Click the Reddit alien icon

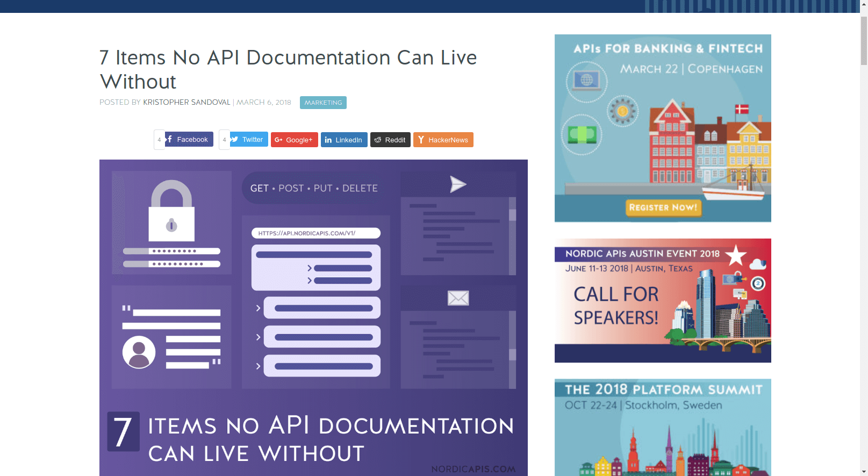[378, 140]
